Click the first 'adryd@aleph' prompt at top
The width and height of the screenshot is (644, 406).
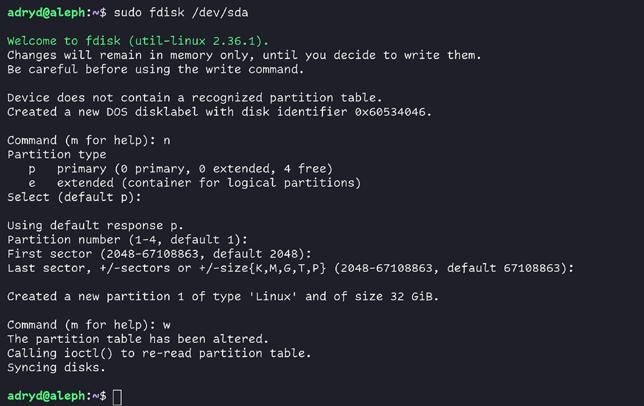50,13
